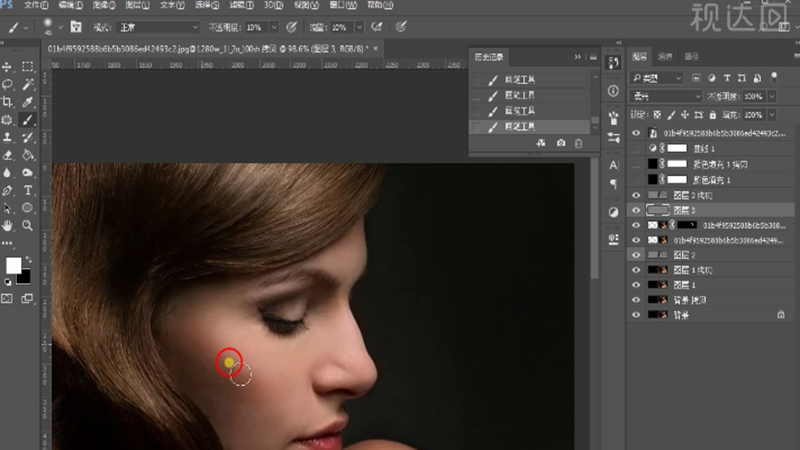Screen dimensions: 800x450
Task: Select the Hand tool
Action: pos(7,226)
